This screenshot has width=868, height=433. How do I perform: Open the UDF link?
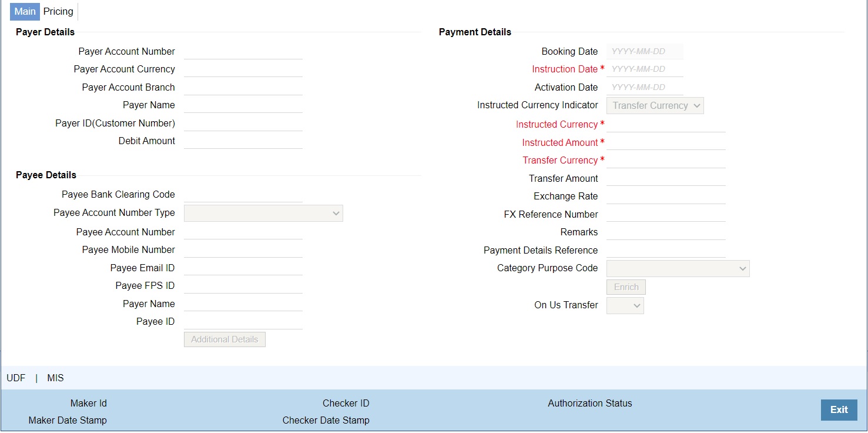pyautogui.click(x=16, y=378)
